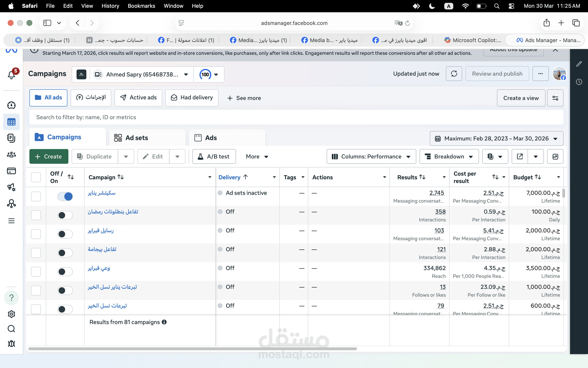
Task: Open the Breakdown dropdown
Action: [449, 156]
